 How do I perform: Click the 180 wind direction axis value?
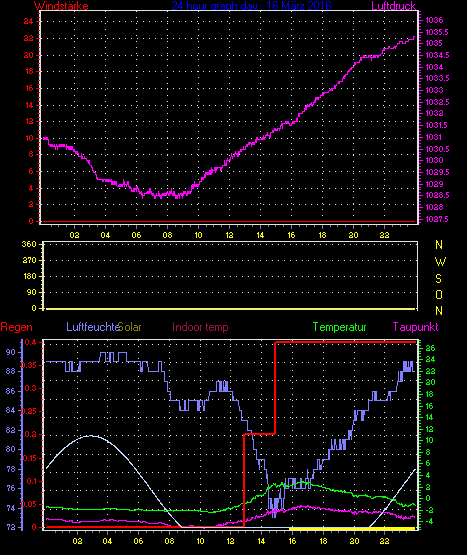pyautogui.click(x=29, y=276)
